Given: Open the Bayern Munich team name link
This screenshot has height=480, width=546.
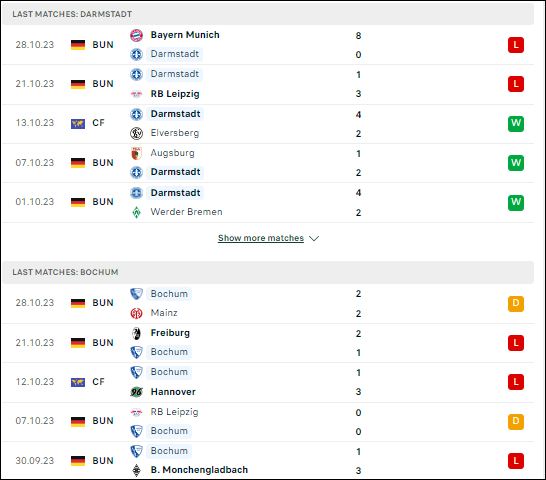Looking at the screenshot, I should (185, 35).
